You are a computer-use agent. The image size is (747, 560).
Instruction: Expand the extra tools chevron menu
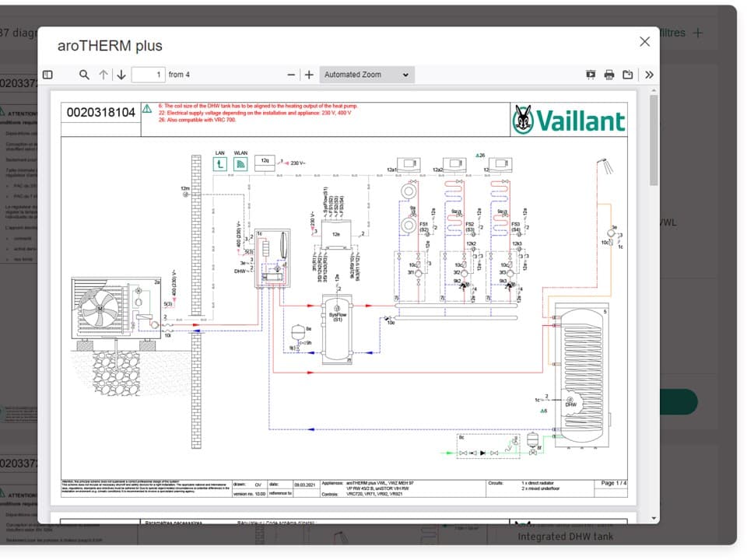click(649, 75)
